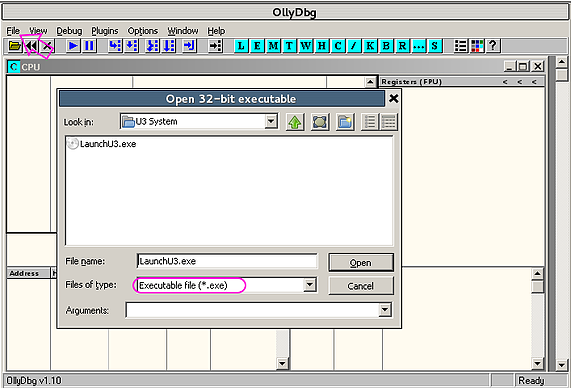
Task: Click the Trace into toolbar icon
Action: coord(153,46)
